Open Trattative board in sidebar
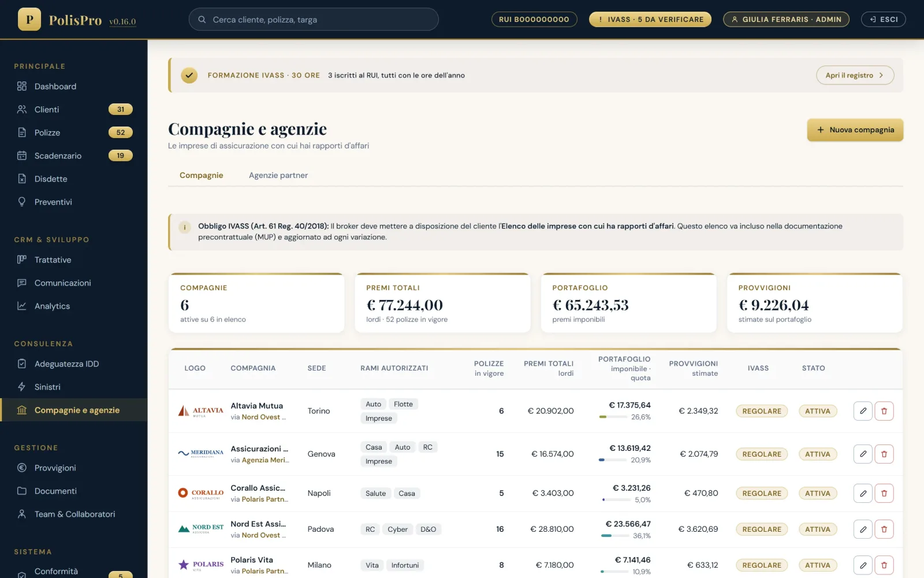 pos(74,260)
